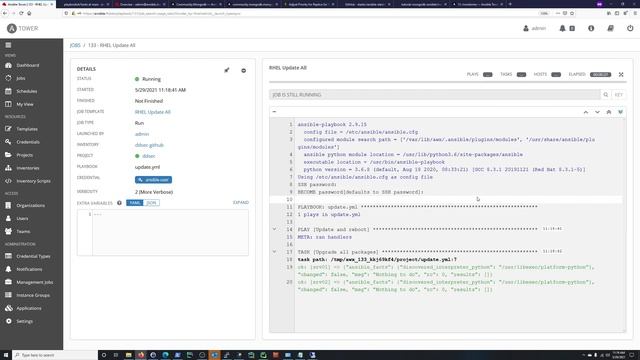Screen dimensions: 640x360
Task: Click the Inventories sidebar icon
Action: pyautogui.click(x=8, y=168)
